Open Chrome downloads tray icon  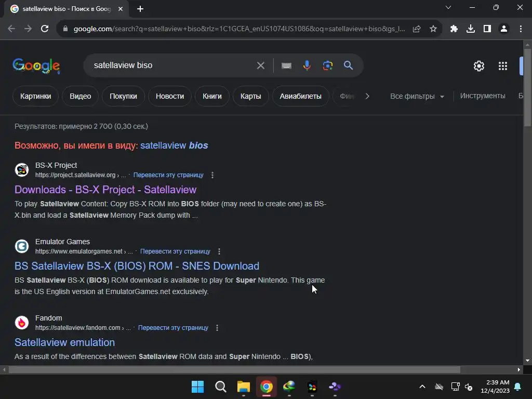pyautogui.click(x=471, y=29)
